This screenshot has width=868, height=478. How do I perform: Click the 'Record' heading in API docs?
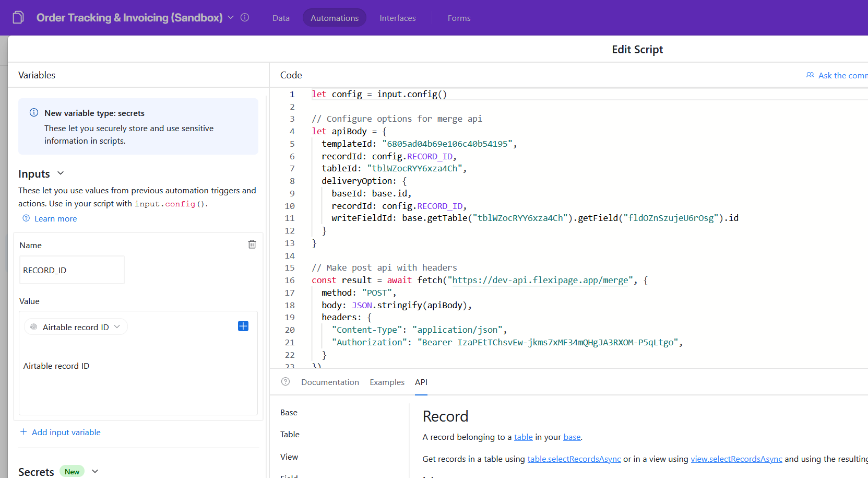(445, 416)
